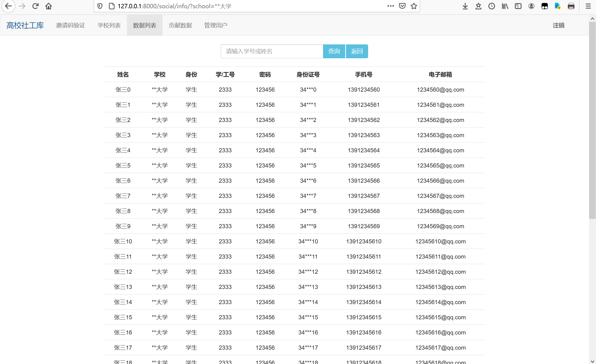
Task: Reload the current page
Action: 35,6
